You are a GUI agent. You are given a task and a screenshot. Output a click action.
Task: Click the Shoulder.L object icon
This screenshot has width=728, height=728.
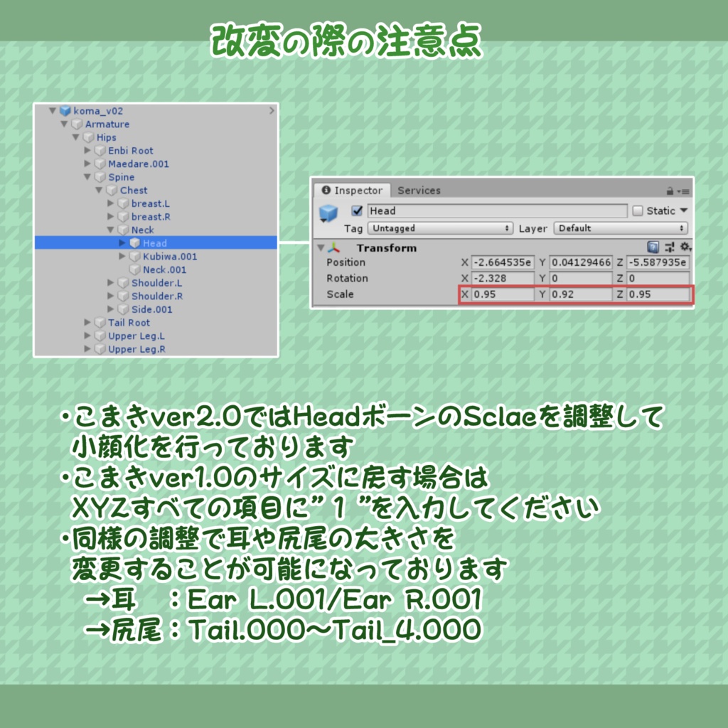point(124,283)
